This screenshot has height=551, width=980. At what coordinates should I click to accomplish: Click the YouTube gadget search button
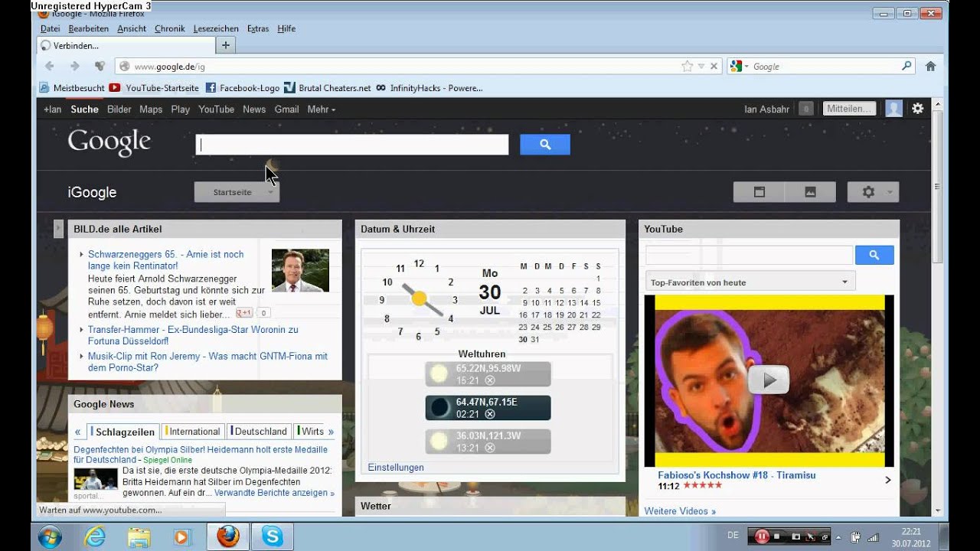(x=874, y=256)
